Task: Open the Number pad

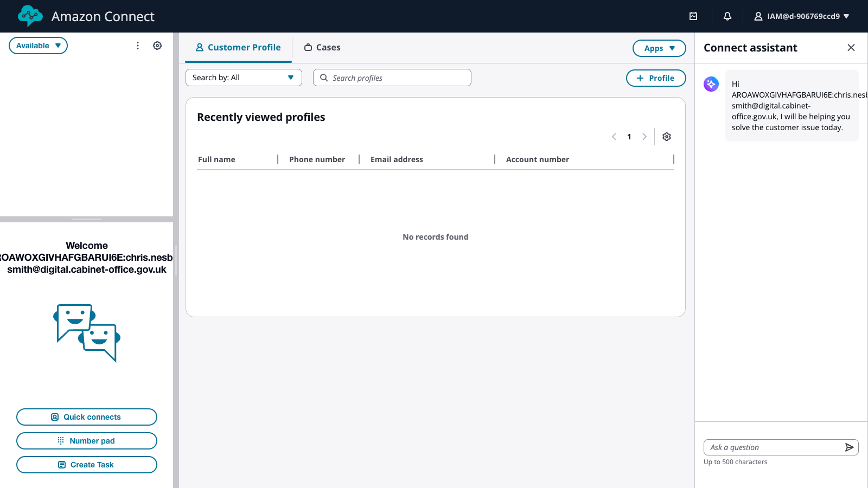Action: click(x=87, y=441)
